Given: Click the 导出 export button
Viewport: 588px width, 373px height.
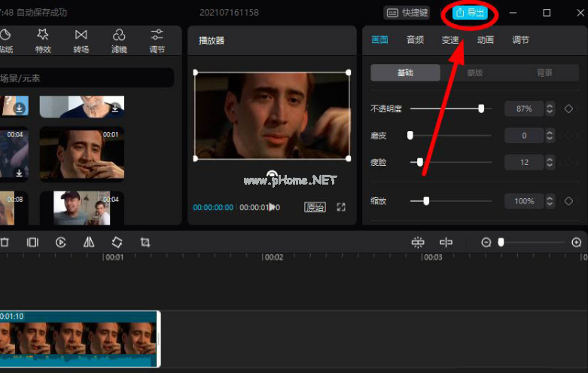Looking at the screenshot, I should pyautogui.click(x=471, y=13).
